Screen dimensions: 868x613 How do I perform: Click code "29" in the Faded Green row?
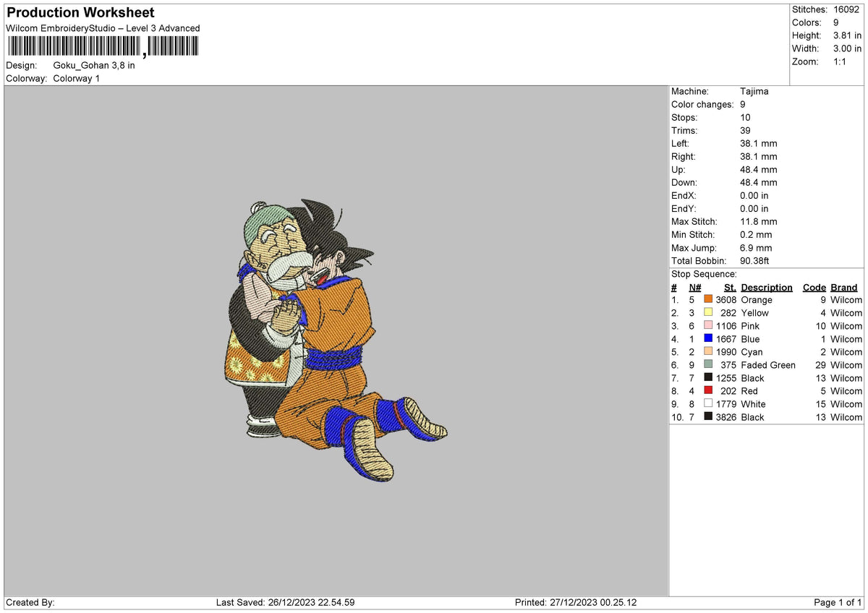(x=820, y=364)
